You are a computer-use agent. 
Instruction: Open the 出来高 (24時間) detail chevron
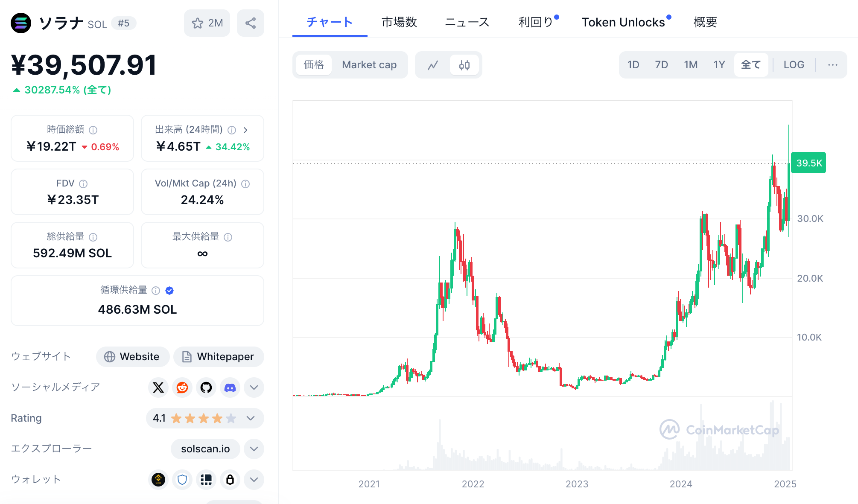click(x=245, y=130)
